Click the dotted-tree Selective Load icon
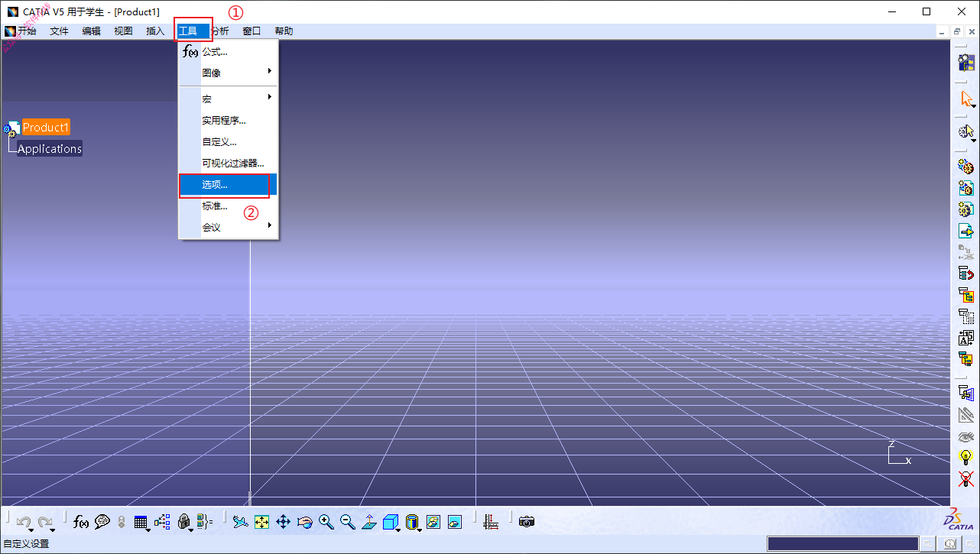Image resolution: width=980 pixels, height=554 pixels. (966, 316)
